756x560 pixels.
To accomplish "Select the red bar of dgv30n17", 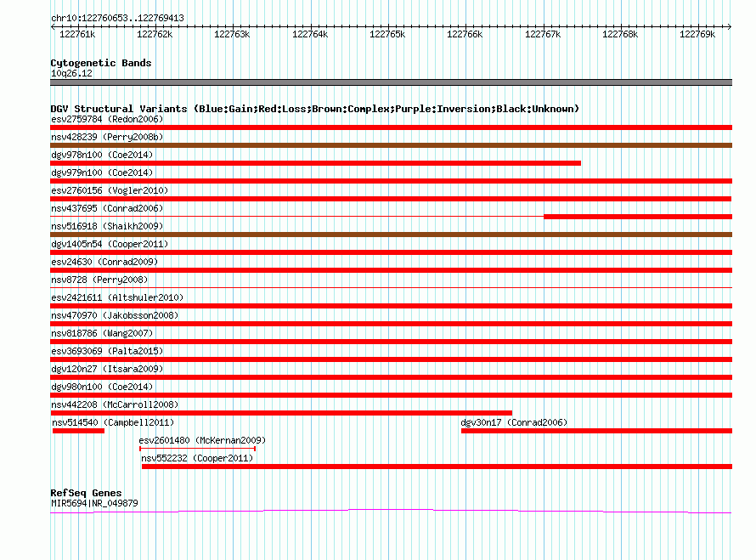I will 596,431.
